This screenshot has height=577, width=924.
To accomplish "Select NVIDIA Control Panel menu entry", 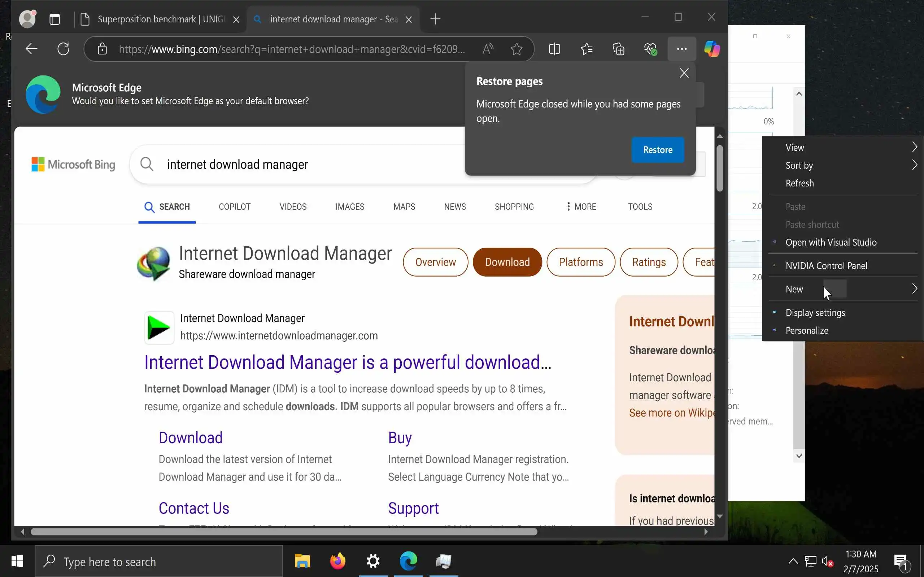I will point(826,266).
